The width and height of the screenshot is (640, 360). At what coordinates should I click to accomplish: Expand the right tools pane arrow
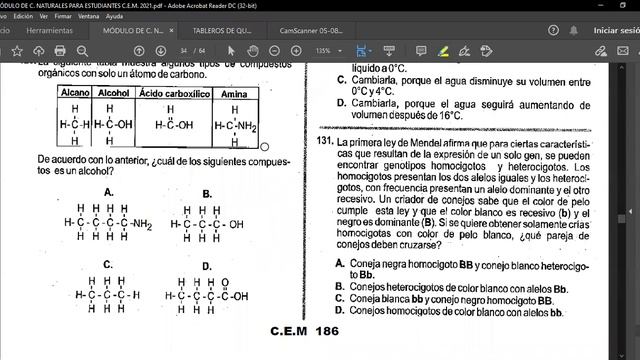point(631,211)
